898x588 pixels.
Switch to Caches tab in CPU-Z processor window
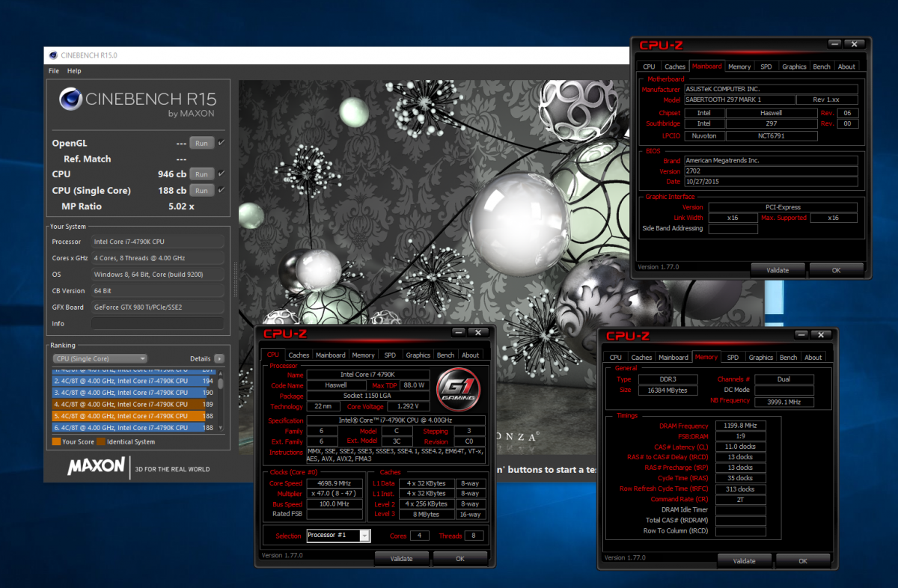[299, 355]
